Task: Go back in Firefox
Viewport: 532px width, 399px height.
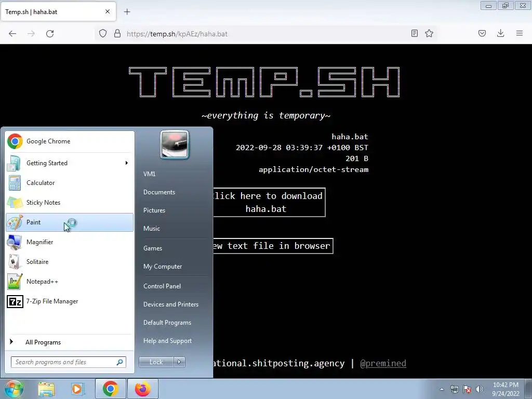Action: [12, 34]
